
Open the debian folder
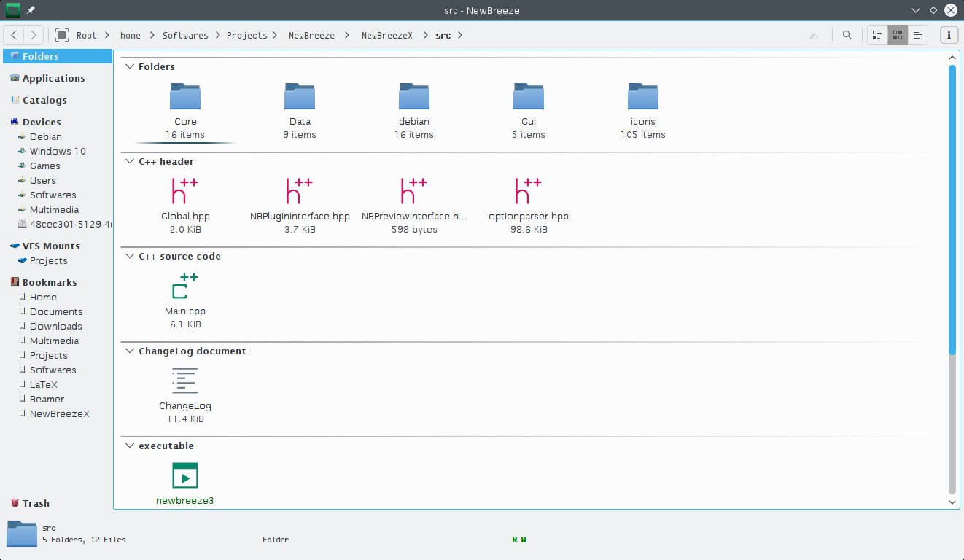click(x=414, y=110)
